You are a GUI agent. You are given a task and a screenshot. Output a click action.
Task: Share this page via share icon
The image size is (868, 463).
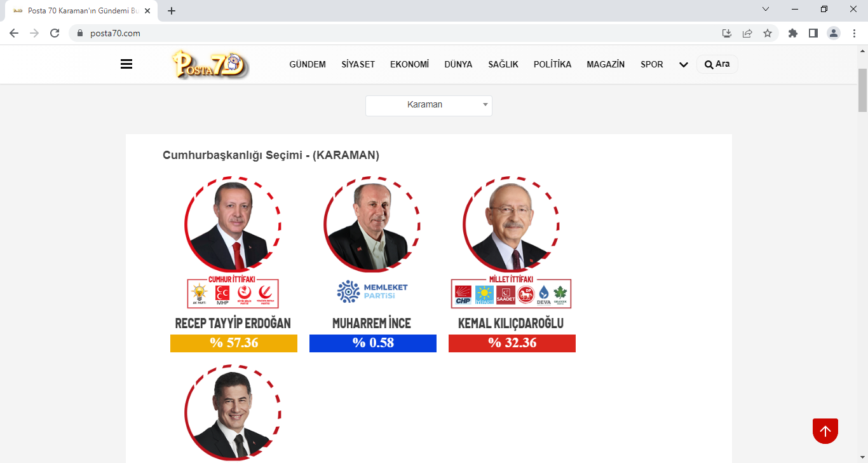click(x=747, y=33)
